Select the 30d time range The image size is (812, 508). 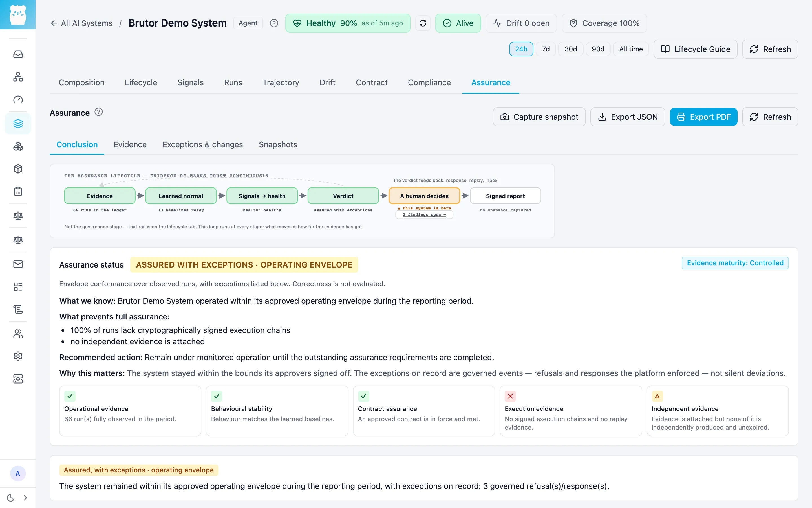pyautogui.click(x=570, y=49)
